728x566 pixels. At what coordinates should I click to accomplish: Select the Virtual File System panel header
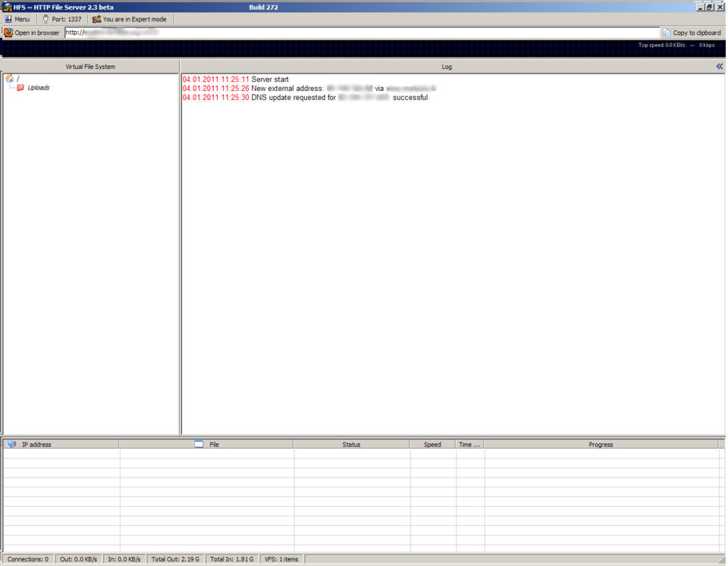[89, 66]
